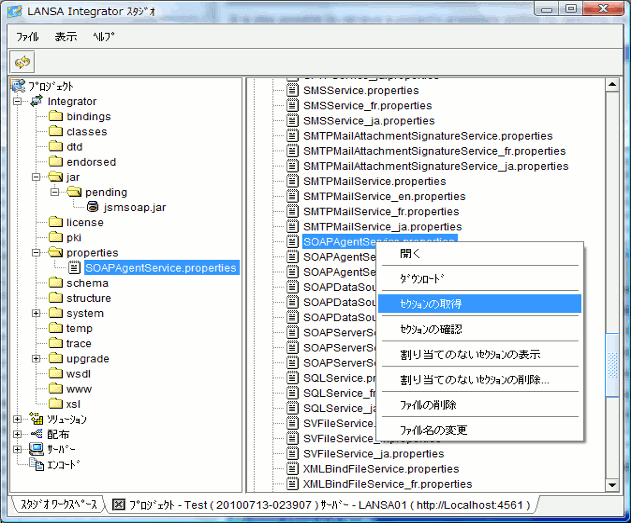Choose 開く from context menu
The width and height of the screenshot is (631, 523).
[x=480, y=253]
